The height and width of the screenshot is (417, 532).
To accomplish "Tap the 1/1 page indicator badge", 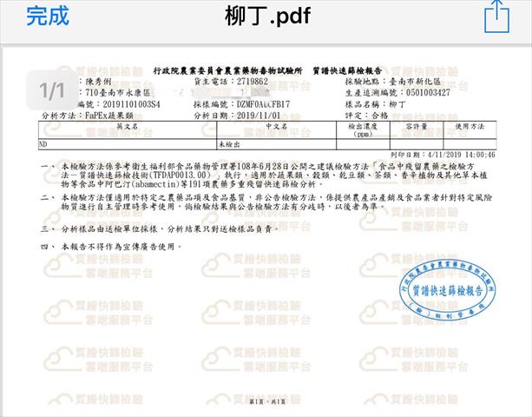I will [51, 90].
